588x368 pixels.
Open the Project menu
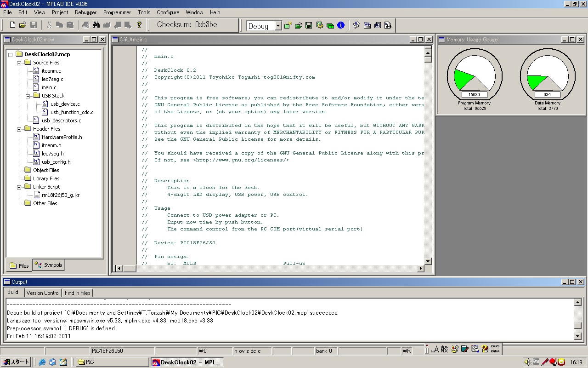point(60,12)
